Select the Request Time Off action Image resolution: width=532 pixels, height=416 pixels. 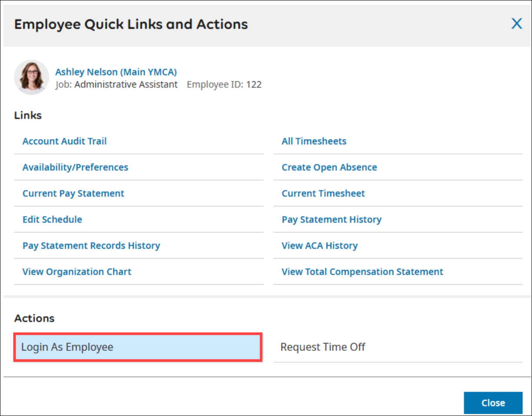pyautogui.click(x=323, y=347)
